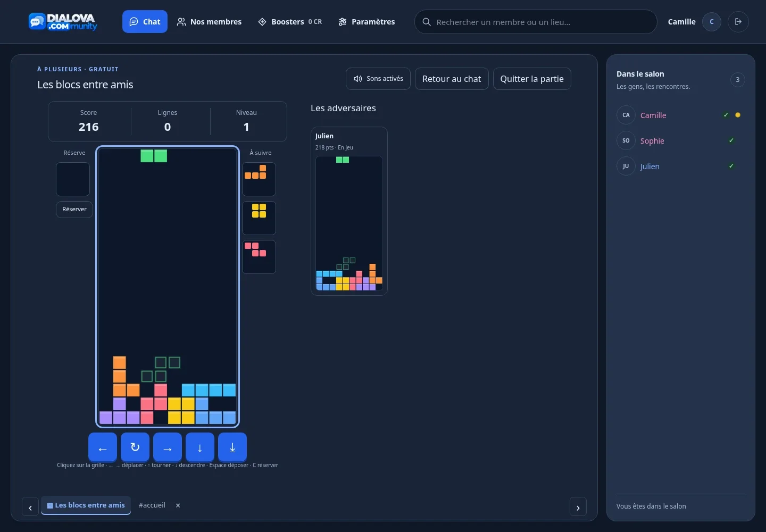Click the CA avatar badge

(x=626, y=115)
